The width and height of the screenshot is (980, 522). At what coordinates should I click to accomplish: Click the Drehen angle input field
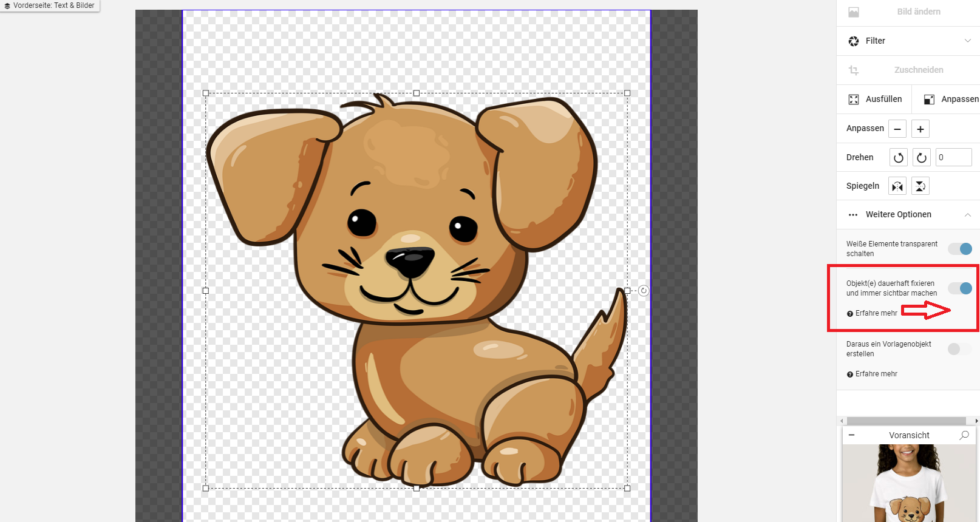pyautogui.click(x=954, y=157)
